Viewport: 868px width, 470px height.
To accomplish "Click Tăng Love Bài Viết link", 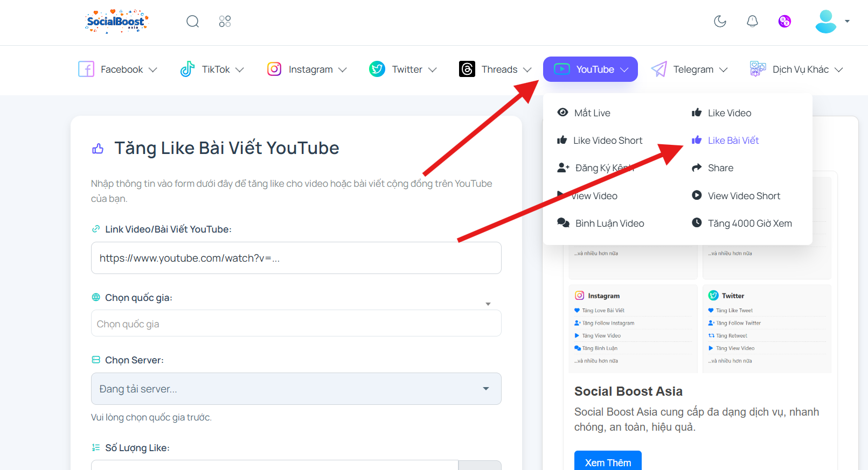I will [603, 311].
